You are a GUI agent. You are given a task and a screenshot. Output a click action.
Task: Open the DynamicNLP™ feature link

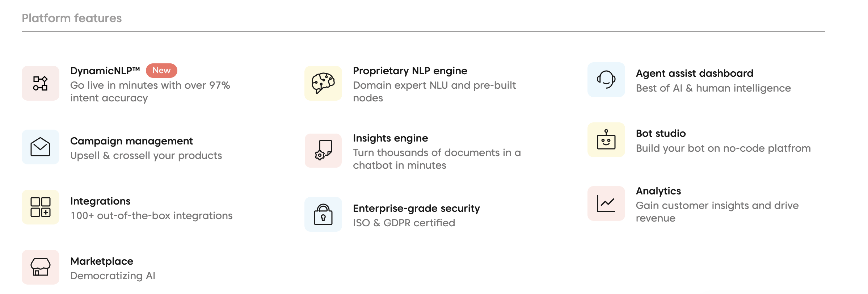pyautogui.click(x=105, y=71)
